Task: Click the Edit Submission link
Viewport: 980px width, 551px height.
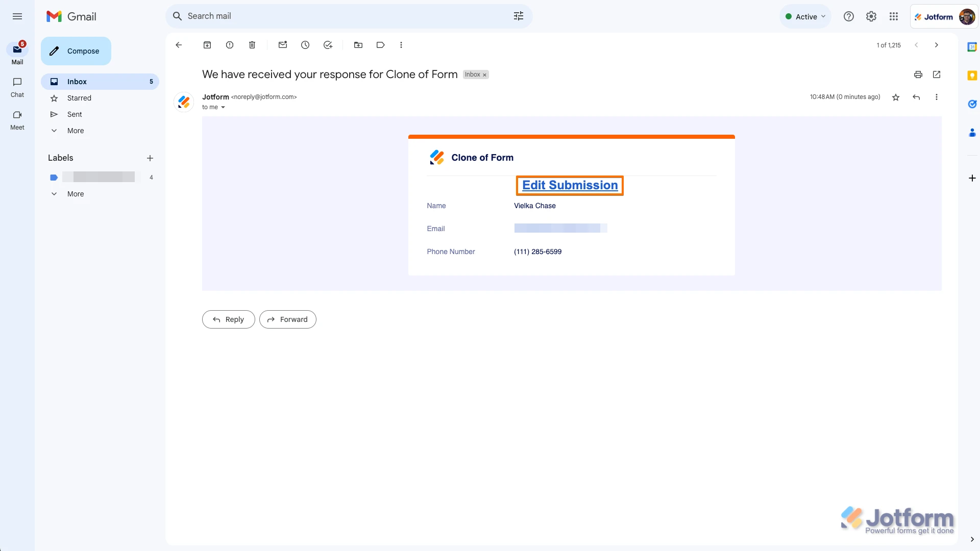Action: pos(569,185)
